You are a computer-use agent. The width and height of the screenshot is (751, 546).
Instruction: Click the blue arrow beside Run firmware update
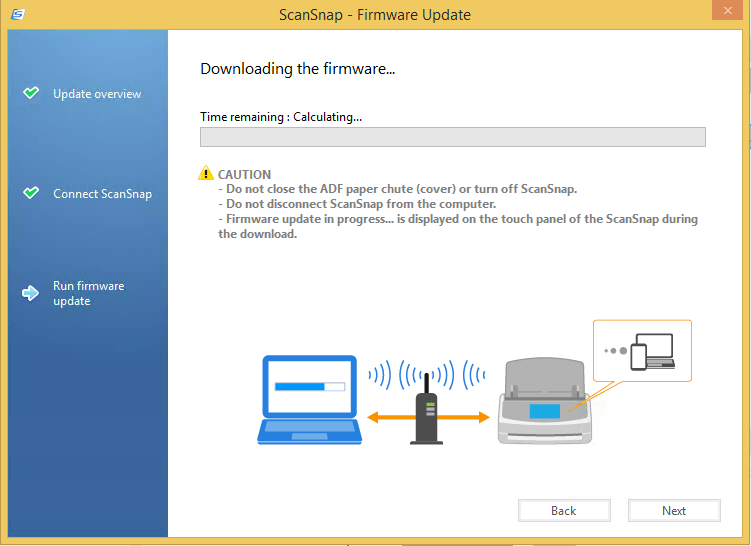click(x=31, y=293)
